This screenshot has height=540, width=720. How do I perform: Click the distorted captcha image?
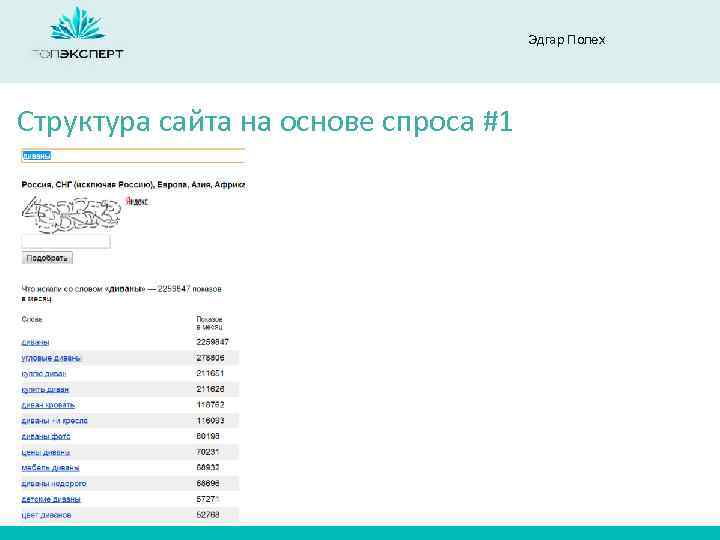(x=72, y=214)
